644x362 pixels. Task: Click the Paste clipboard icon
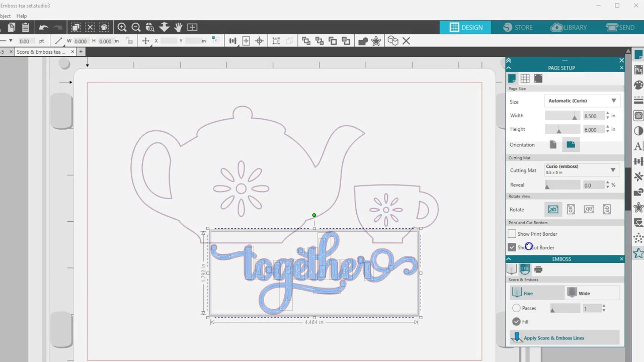pyautogui.click(x=26, y=27)
